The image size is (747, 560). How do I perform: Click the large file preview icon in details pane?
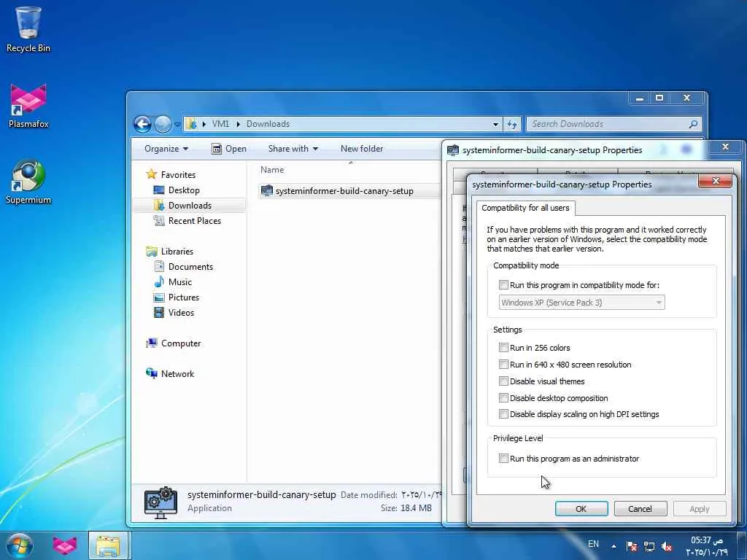click(161, 502)
